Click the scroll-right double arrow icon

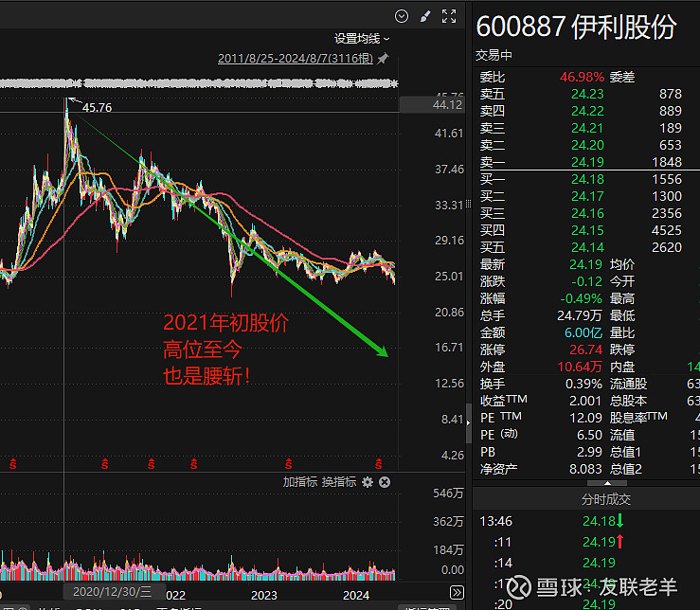457,593
